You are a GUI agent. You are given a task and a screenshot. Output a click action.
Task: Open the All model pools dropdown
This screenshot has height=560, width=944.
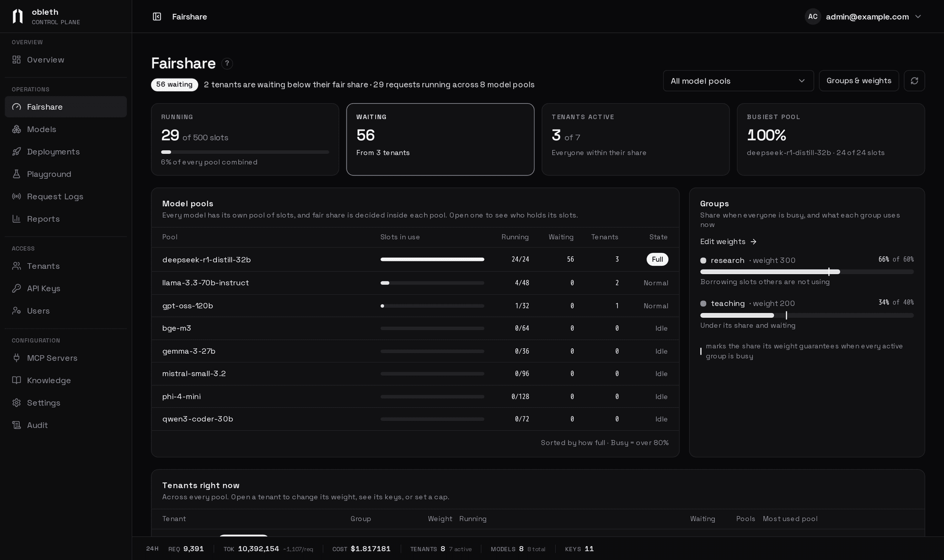click(x=738, y=81)
